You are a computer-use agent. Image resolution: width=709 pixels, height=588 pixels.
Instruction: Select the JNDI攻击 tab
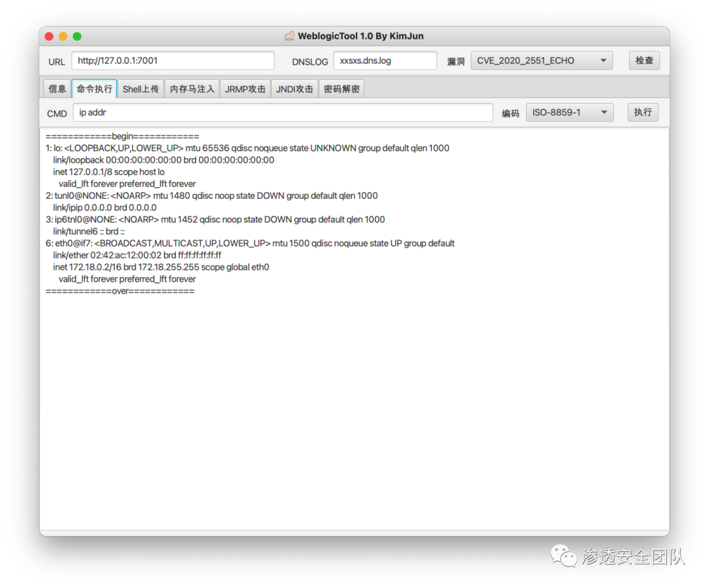tap(294, 89)
